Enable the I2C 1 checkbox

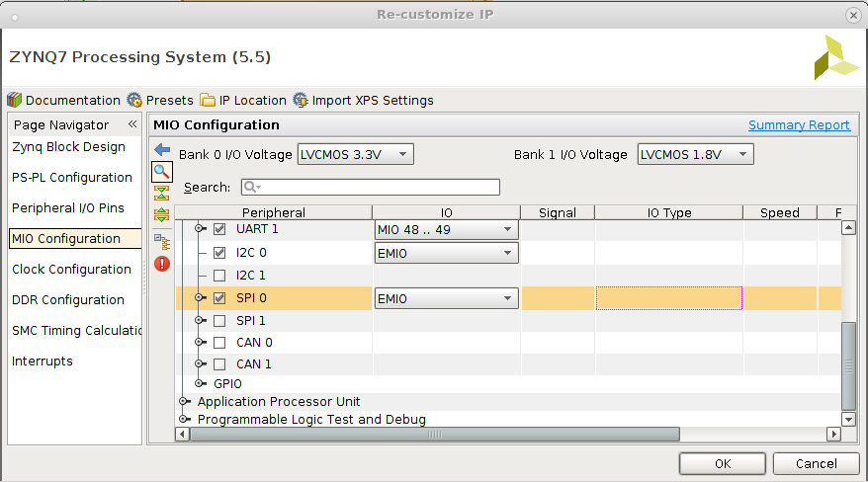219,276
